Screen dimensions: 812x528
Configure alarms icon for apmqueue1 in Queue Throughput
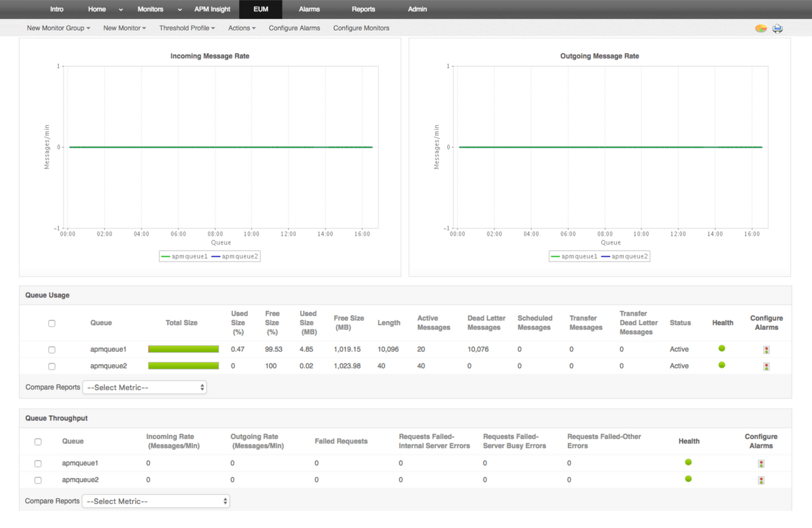pos(761,464)
